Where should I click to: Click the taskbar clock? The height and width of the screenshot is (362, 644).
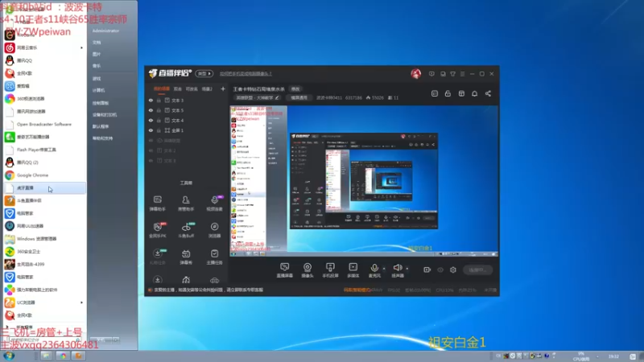click(613, 356)
